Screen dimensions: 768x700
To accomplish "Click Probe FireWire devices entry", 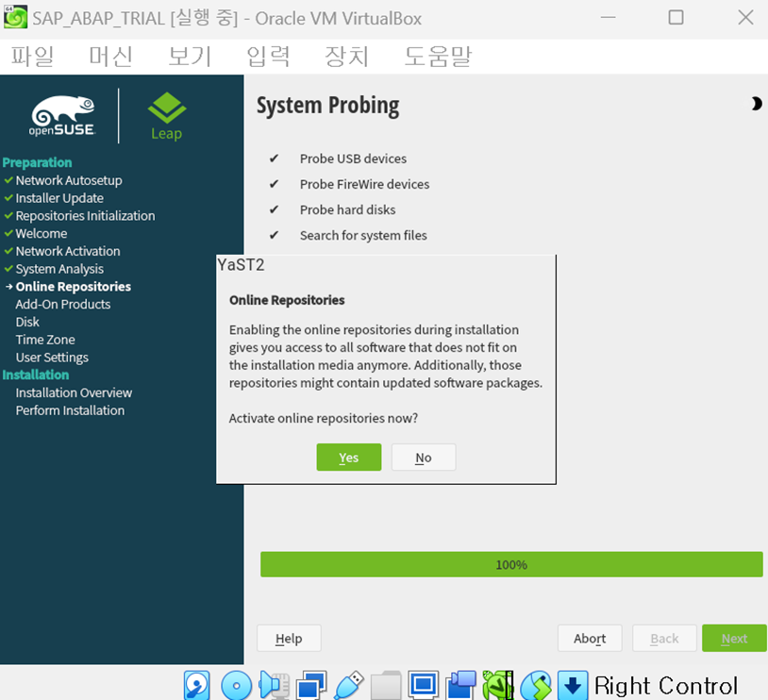I will [x=364, y=184].
